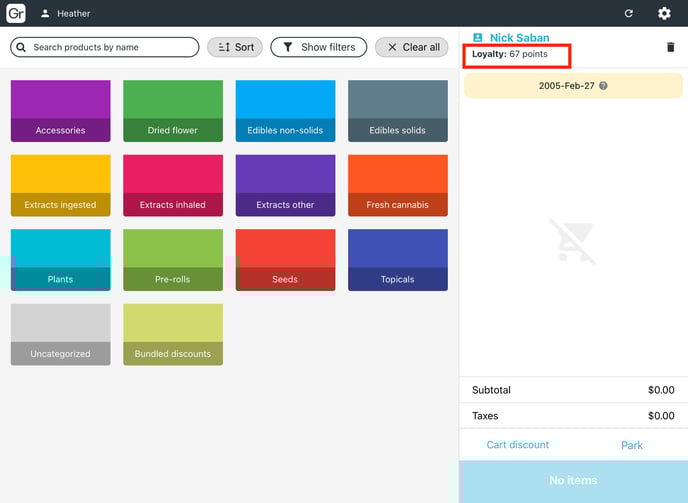This screenshot has width=688, height=503.
Task: Click the search products by name field
Action: [105, 47]
